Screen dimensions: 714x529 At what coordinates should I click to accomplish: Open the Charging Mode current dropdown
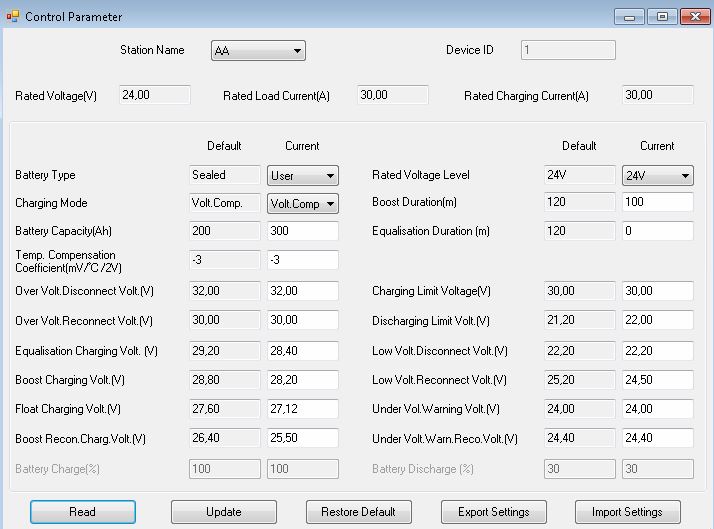(x=303, y=204)
